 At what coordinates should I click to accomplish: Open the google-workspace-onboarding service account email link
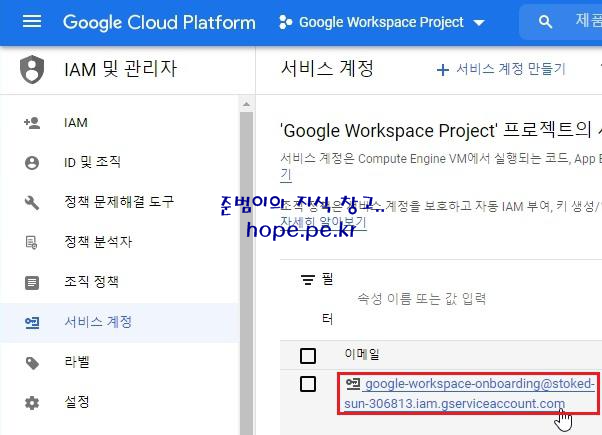469,394
